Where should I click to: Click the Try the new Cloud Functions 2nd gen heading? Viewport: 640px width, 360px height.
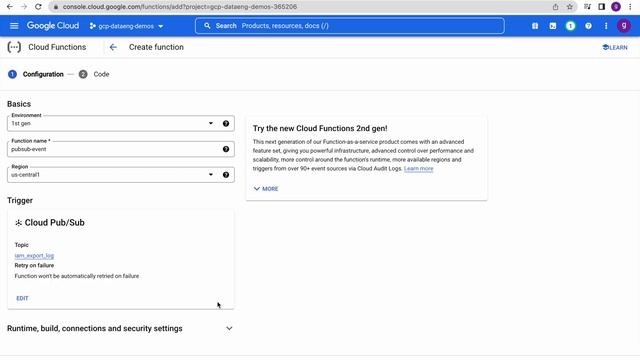(320, 128)
